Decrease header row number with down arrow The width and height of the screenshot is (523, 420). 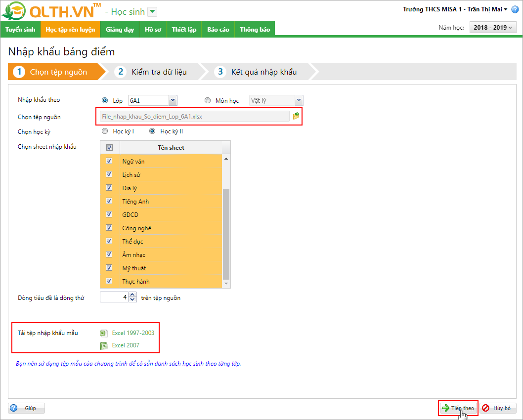[x=132, y=299]
